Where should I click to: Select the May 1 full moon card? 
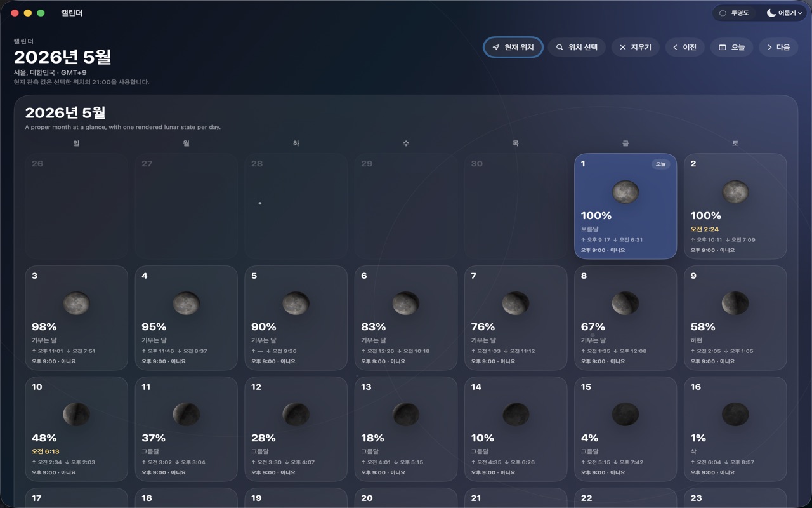coord(625,206)
